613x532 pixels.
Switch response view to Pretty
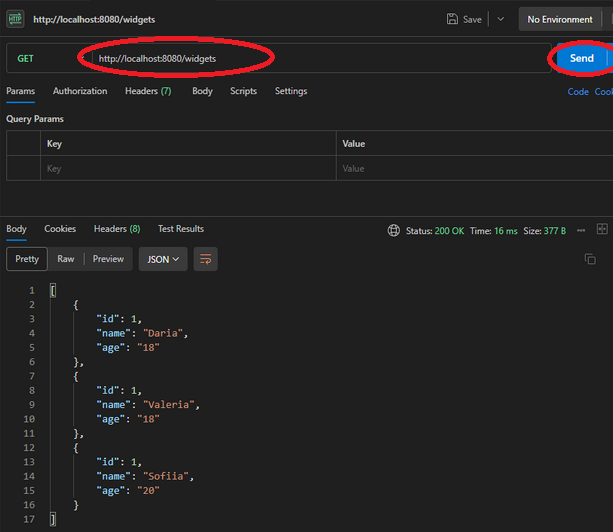[27, 259]
